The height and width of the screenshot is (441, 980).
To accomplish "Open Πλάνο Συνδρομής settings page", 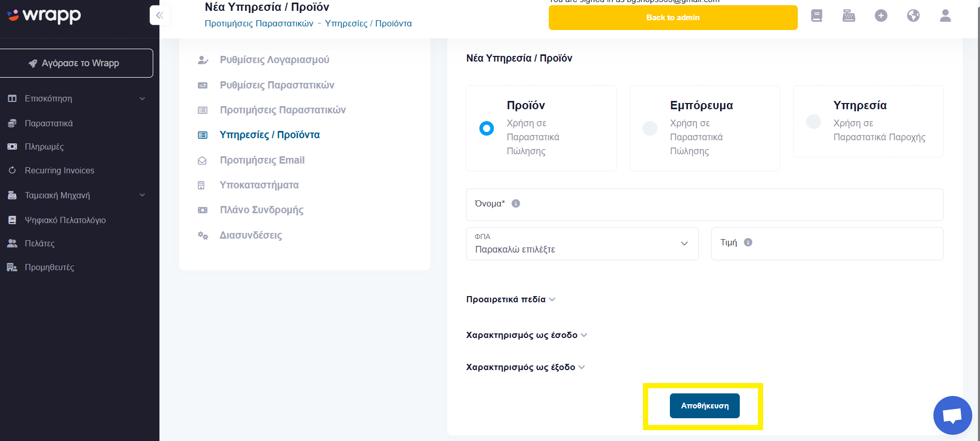I will (261, 210).
